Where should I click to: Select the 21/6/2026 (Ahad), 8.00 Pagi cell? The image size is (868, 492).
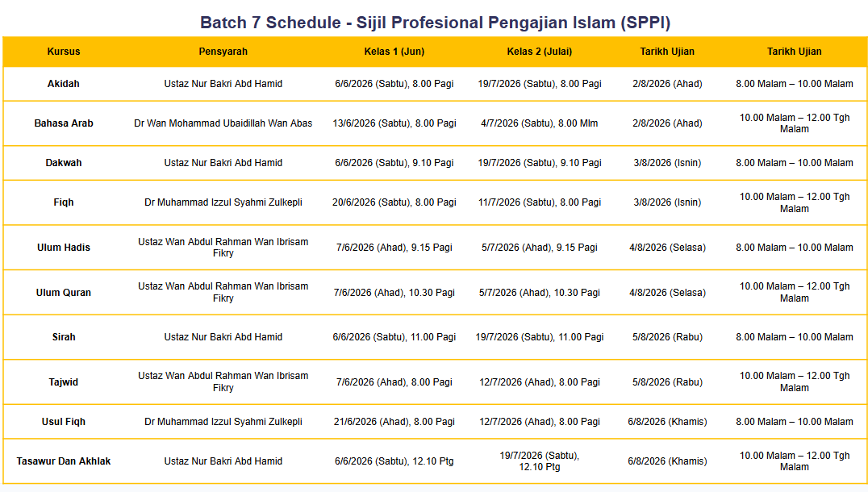[x=394, y=422]
